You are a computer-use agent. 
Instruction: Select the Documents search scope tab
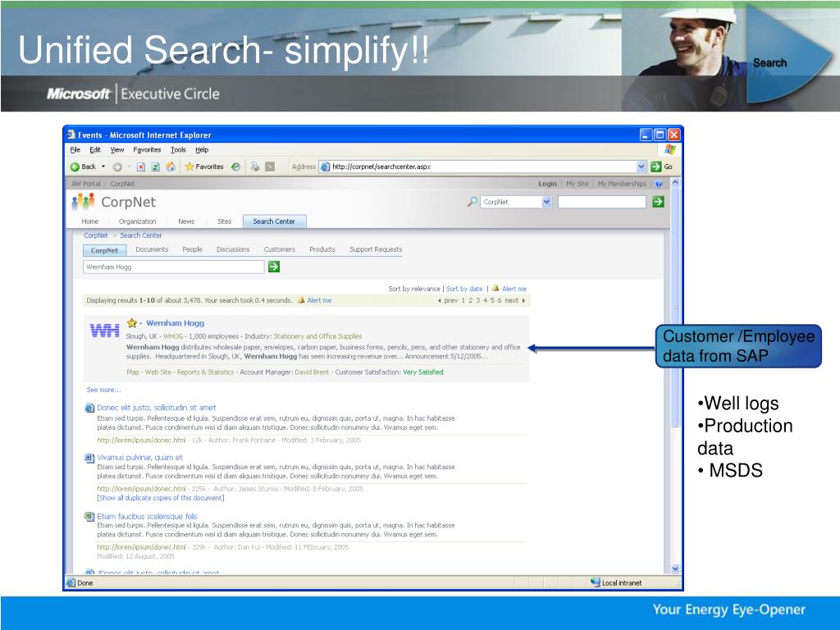pyautogui.click(x=152, y=249)
